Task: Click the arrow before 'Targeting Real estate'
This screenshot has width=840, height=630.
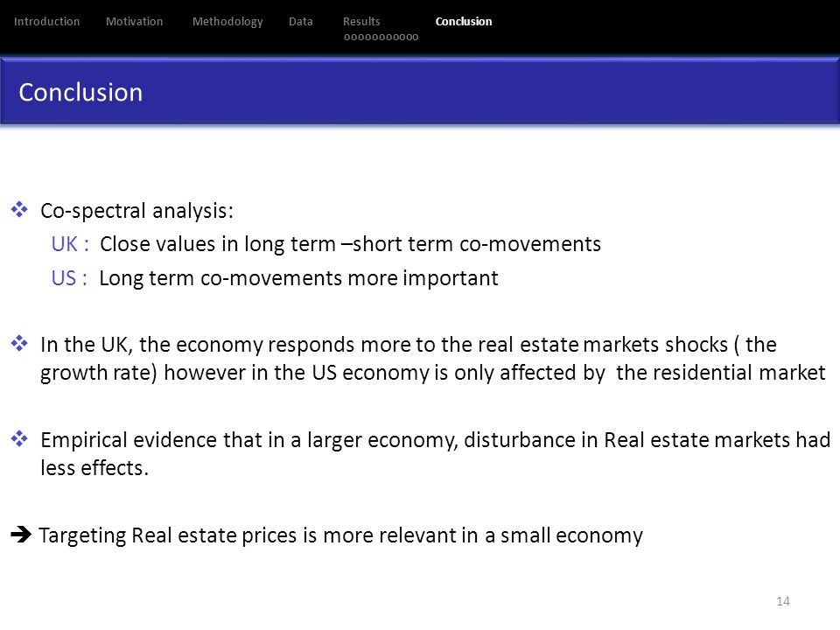Action: pos(21,534)
